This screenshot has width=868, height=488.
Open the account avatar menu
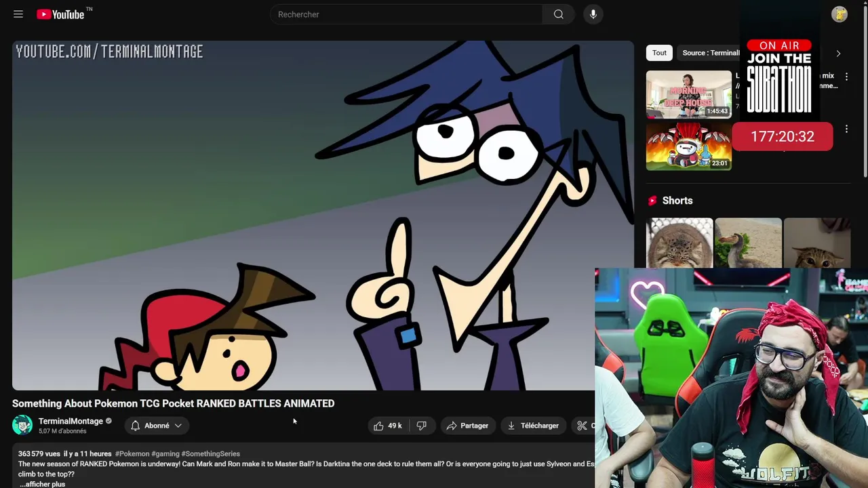[840, 14]
